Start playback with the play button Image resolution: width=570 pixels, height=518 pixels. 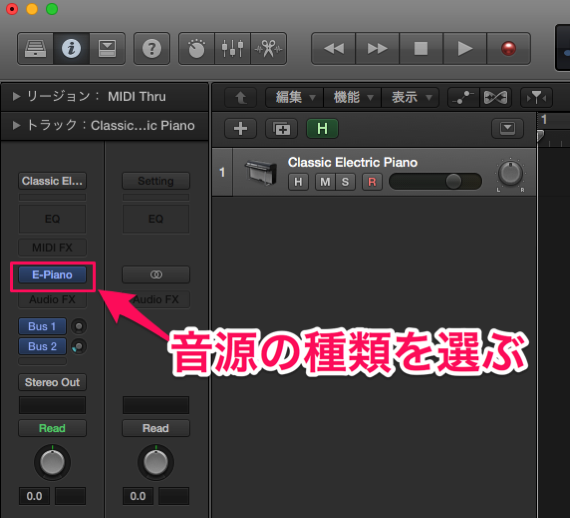tap(465, 48)
